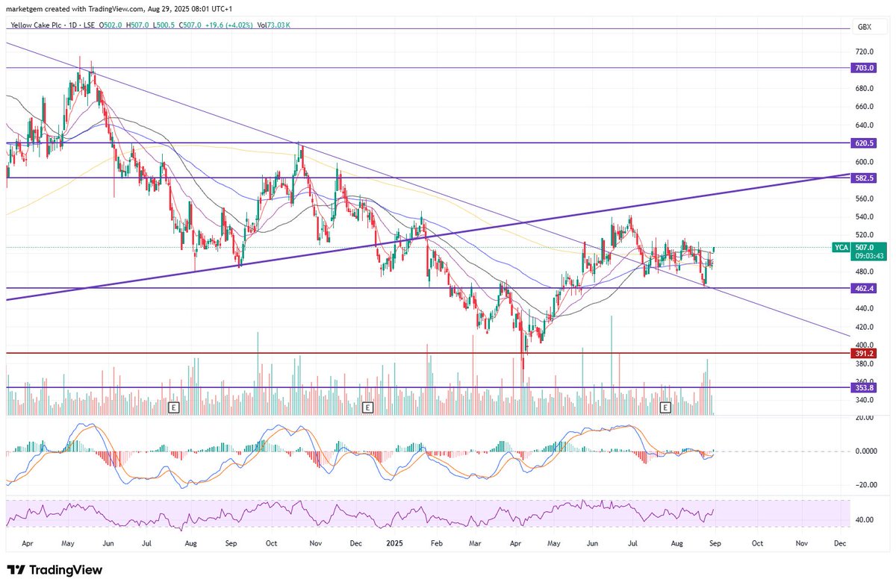Click the earnings E icon below September 2024
Image resolution: width=896 pixels, height=588 pixels.
(174, 408)
